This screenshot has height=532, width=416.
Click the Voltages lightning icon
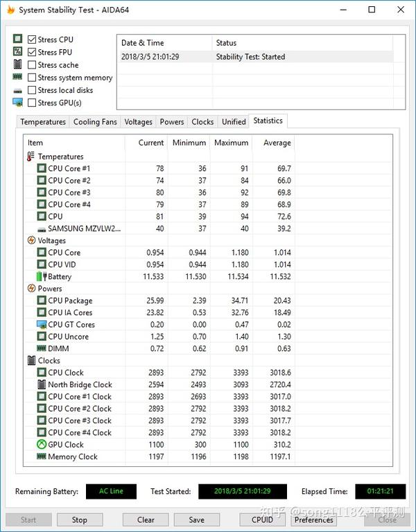click(x=31, y=240)
